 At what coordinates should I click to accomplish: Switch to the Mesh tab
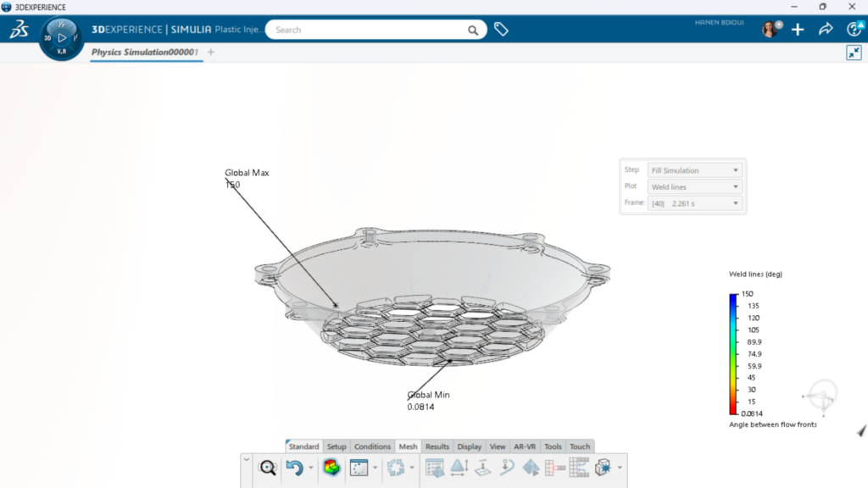point(408,446)
